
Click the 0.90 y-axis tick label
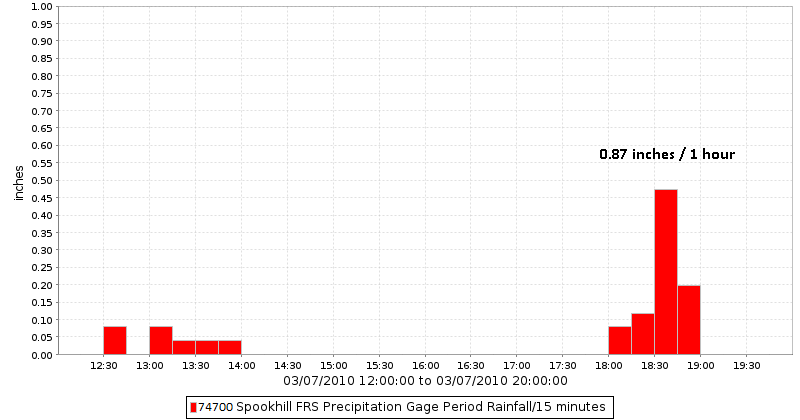click(x=42, y=41)
